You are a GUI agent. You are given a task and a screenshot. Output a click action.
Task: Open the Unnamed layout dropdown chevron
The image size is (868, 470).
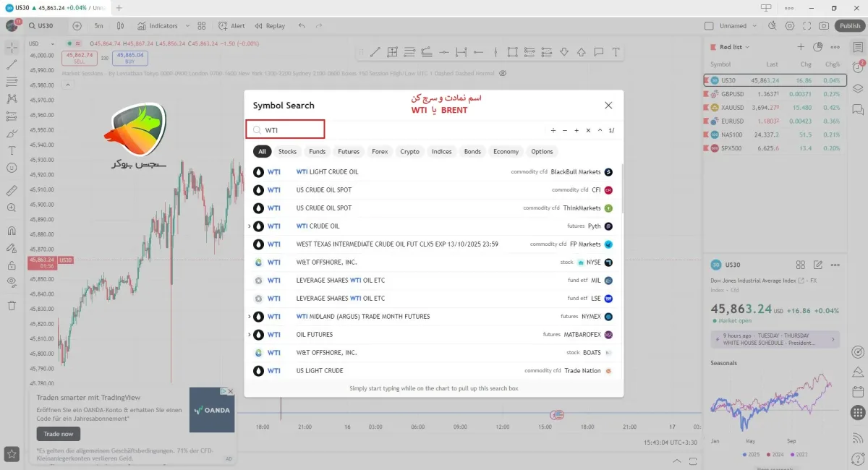pos(755,26)
